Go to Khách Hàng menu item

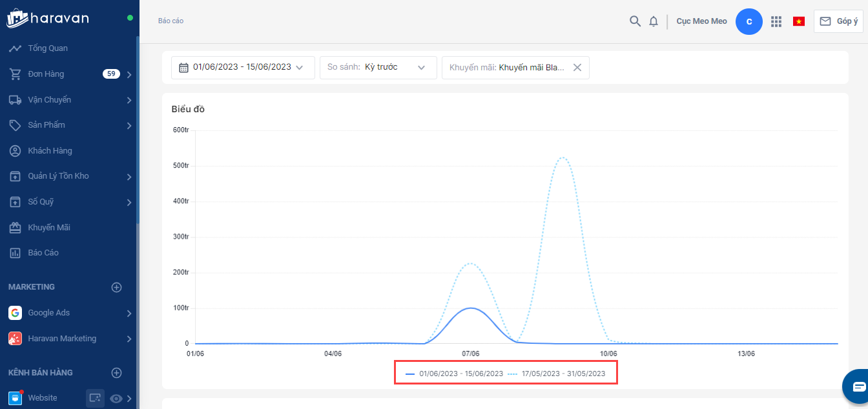point(50,151)
